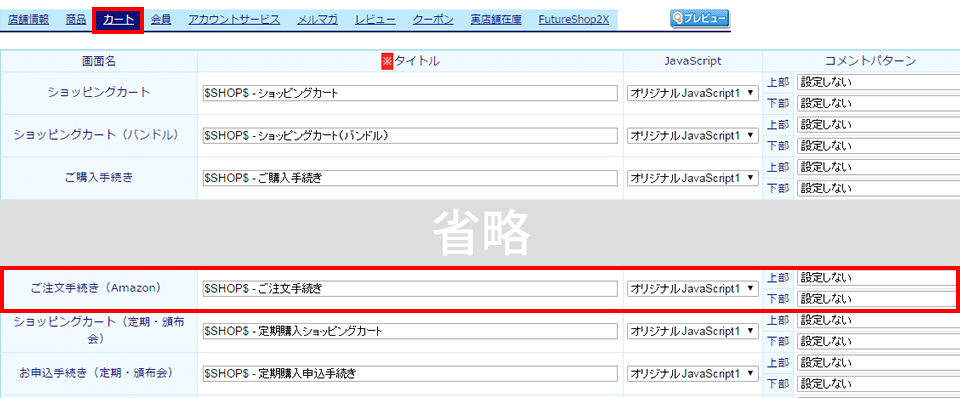960x398 pixels.
Task: Edit the ご購入手続き title field
Action: point(410,178)
